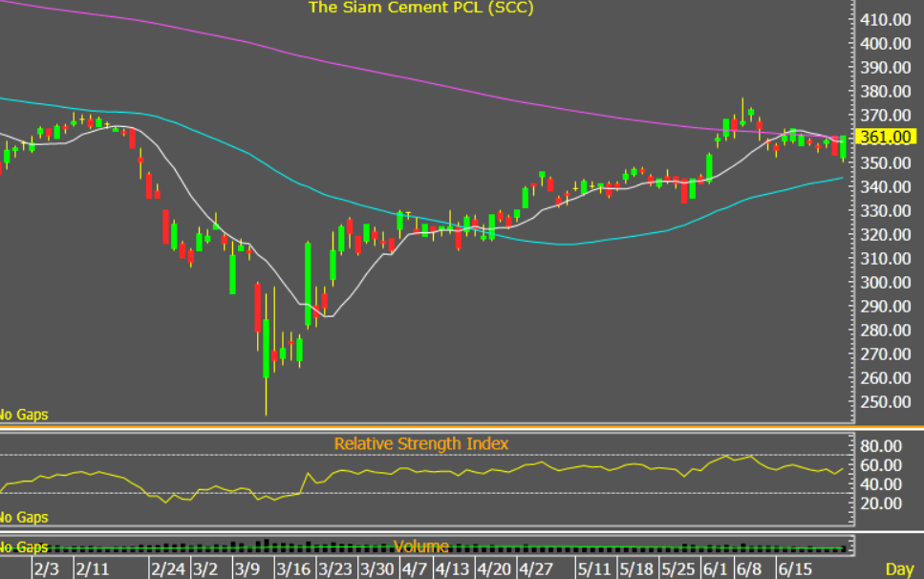
Task: Select the 320.00 price axis label
Action: (x=886, y=235)
